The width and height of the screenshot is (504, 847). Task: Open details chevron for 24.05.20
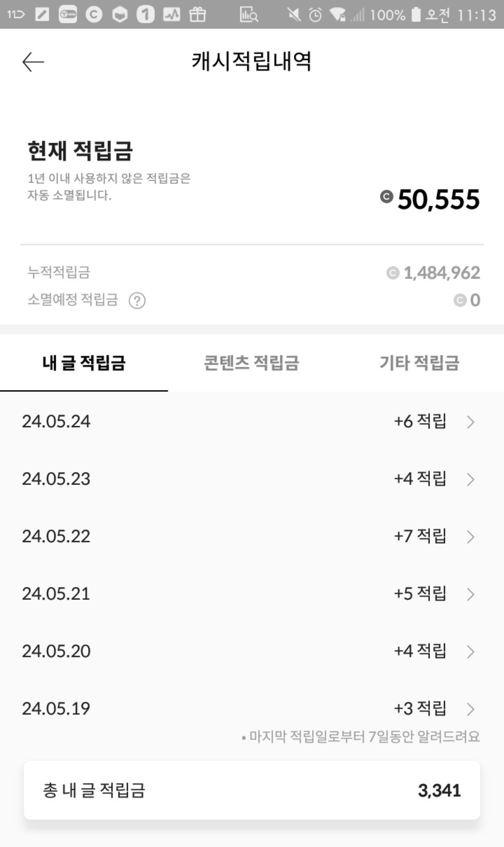coord(471,651)
